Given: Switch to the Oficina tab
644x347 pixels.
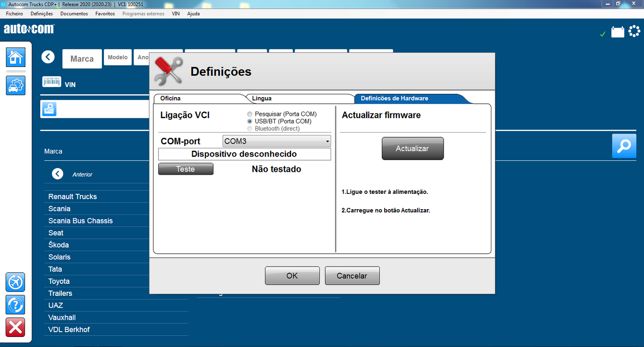Looking at the screenshot, I should pos(171,98).
